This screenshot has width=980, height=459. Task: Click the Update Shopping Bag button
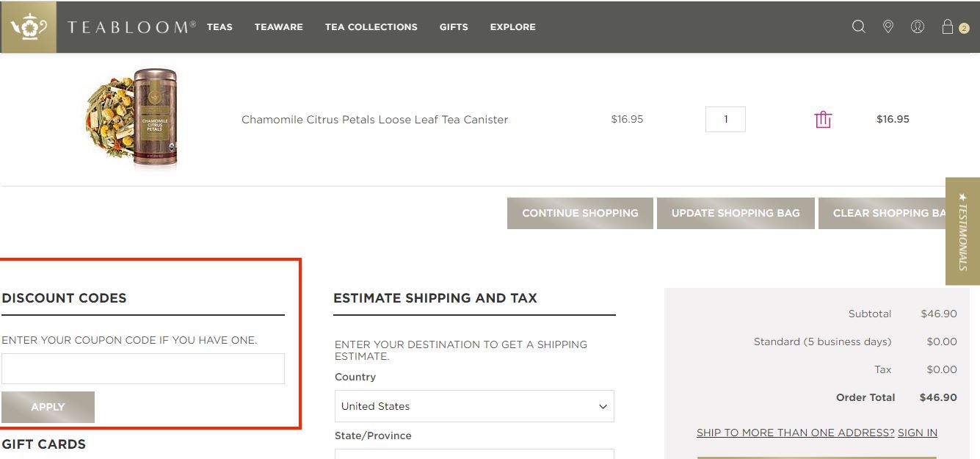pyautogui.click(x=736, y=213)
